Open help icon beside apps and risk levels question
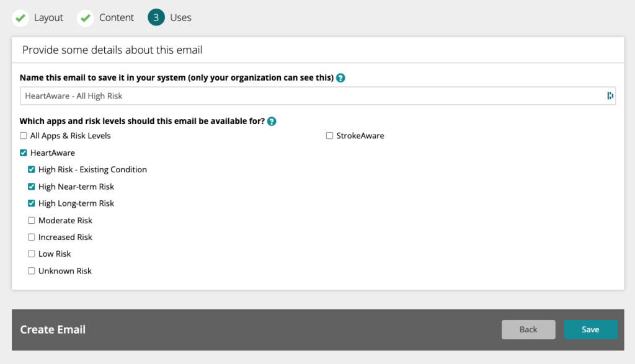Screen dimensions: 635x364 point(272,121)
